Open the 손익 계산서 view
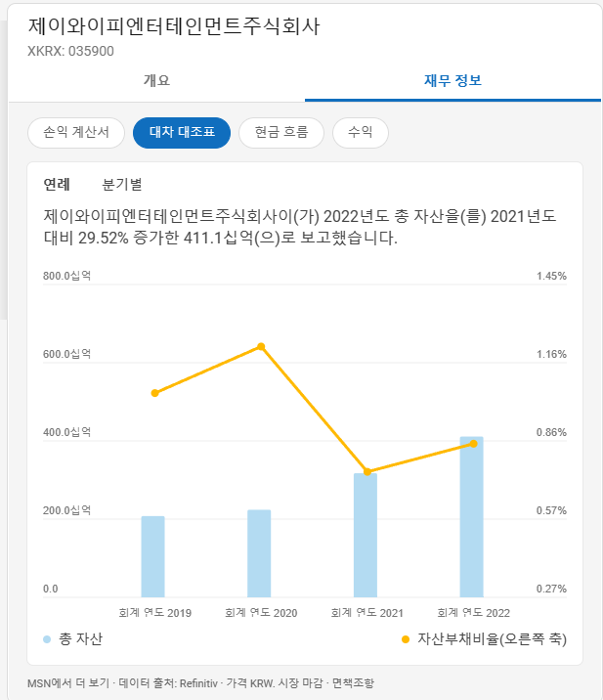 click(76, 133)
